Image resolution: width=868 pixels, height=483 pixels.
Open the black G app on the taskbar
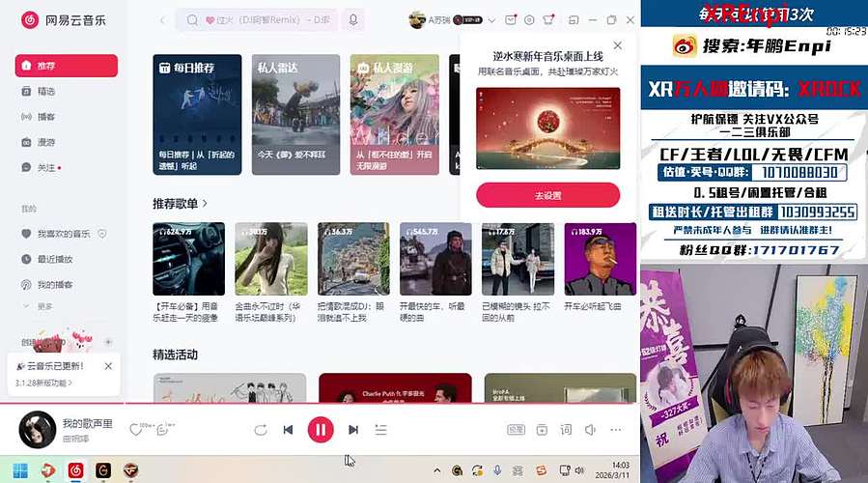click(x=103, y=470)
